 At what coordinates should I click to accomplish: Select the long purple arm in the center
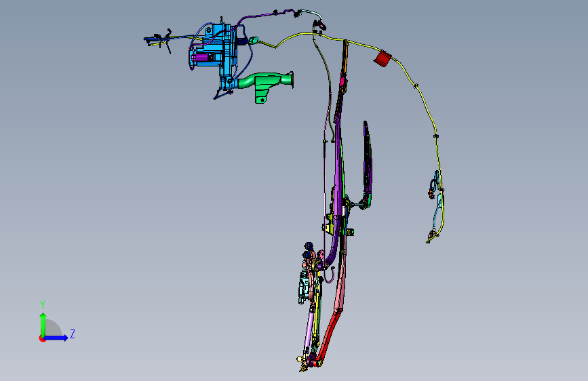[x=338, y=165]
